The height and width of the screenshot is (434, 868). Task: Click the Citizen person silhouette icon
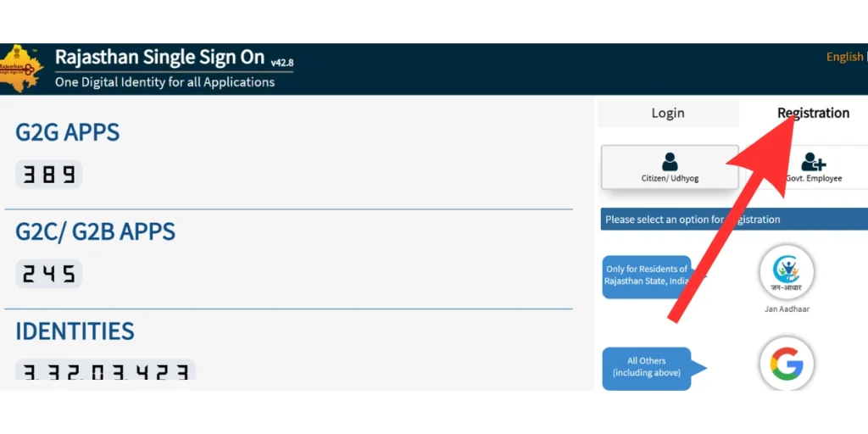click(x=670, y=162)
